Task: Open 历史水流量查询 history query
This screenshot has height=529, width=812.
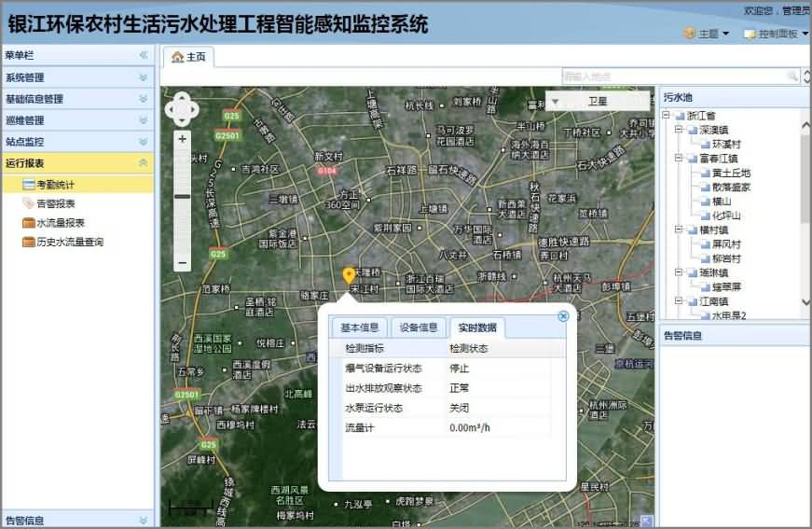Action: [69, 242]
